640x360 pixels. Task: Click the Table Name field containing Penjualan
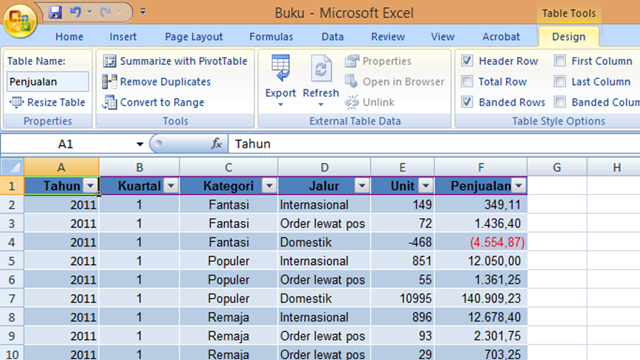pyautogui.click(x=48, y=82)
